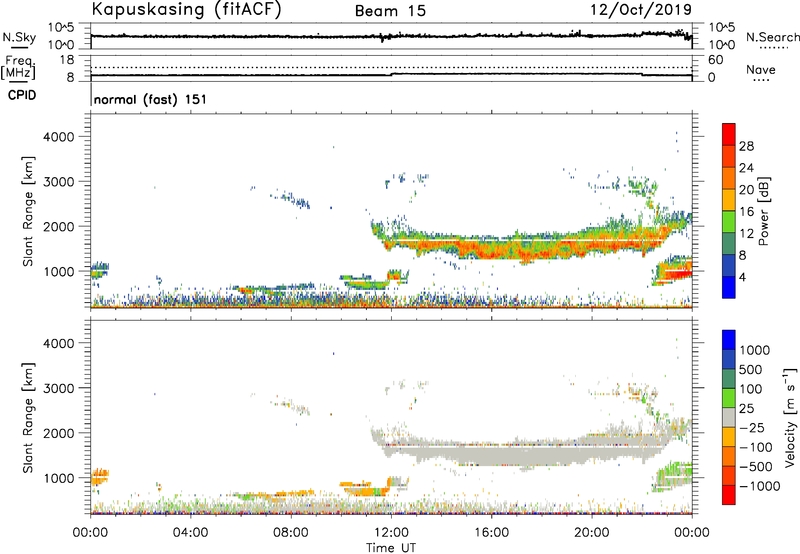The width and height of the screenshot is (800, 554).
Task: Click the '12:00' time axis tick label
Action: click(391, 533)
